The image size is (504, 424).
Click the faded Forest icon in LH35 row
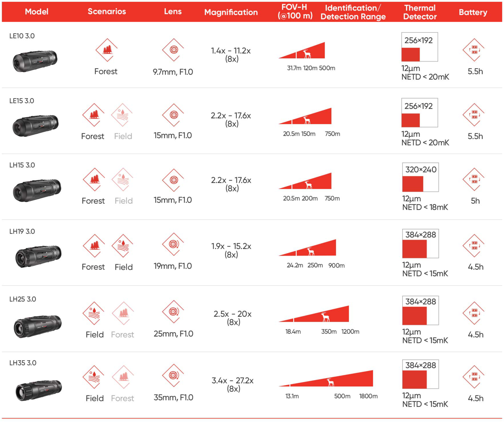(123, 377)
